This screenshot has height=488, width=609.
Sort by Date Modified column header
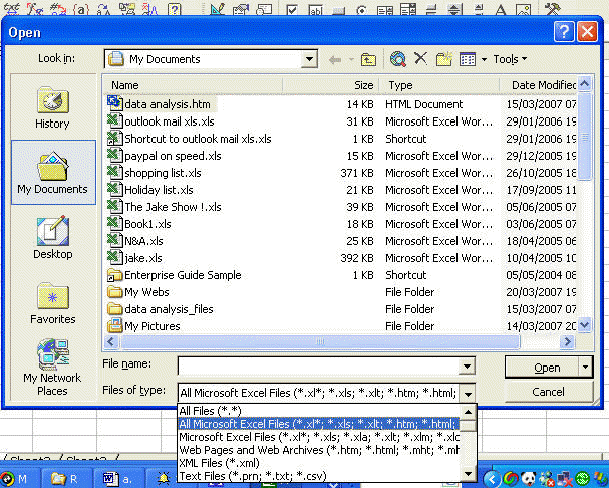(x=538, y=85)
